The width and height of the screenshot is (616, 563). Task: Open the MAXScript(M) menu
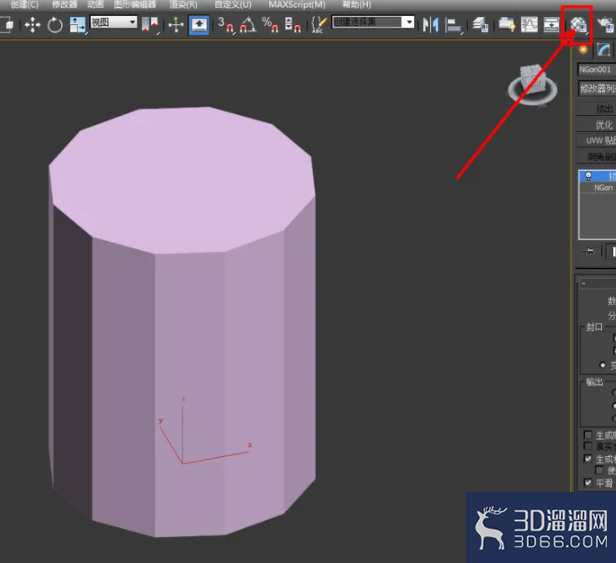click(297, 5)
